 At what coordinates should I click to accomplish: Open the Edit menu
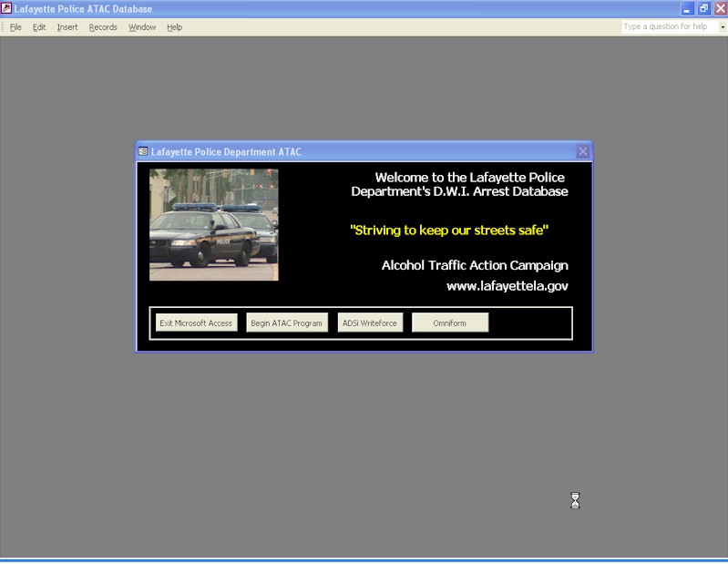tap(39, 27)
